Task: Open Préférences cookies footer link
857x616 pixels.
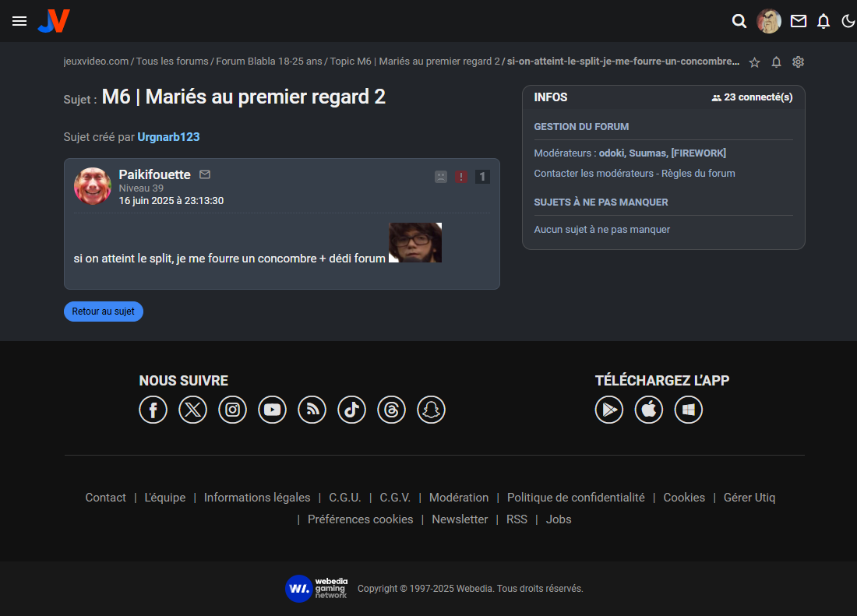Action: coord(360,519)
